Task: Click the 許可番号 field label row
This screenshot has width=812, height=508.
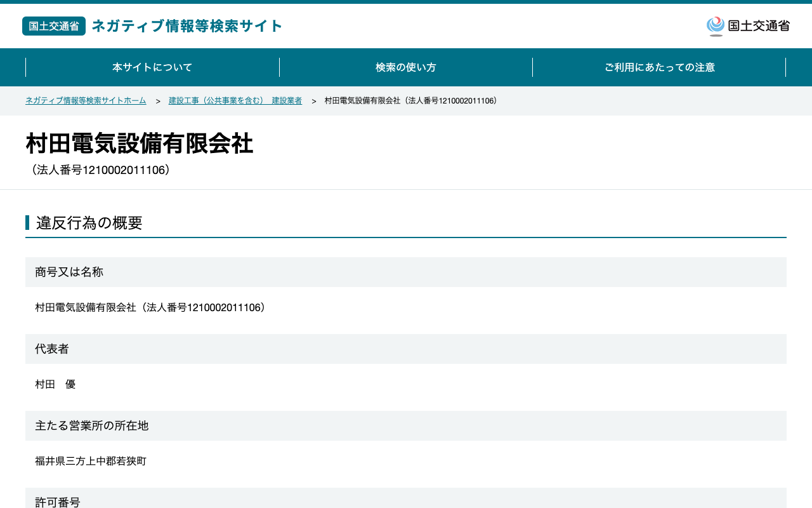Action: point(406,498)
